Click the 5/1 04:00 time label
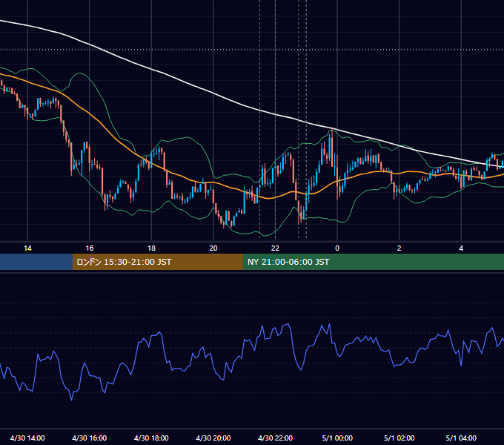 [x=461, y=438]
